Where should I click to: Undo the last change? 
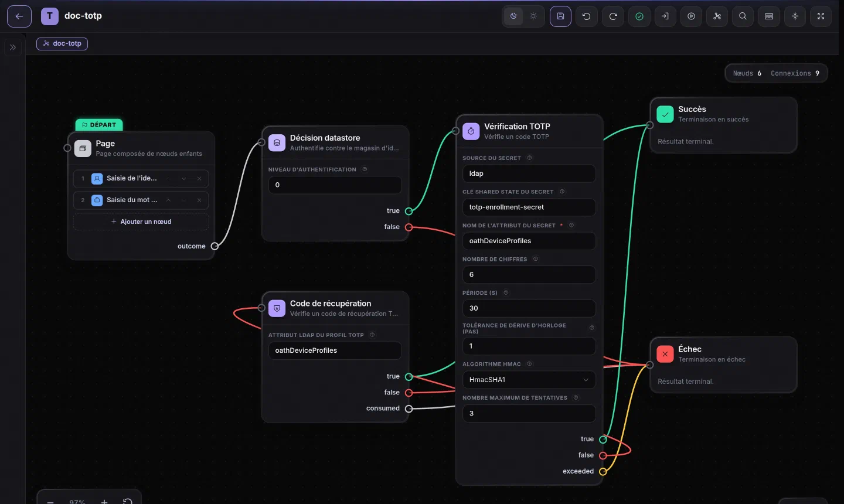[x=587, y=16]
